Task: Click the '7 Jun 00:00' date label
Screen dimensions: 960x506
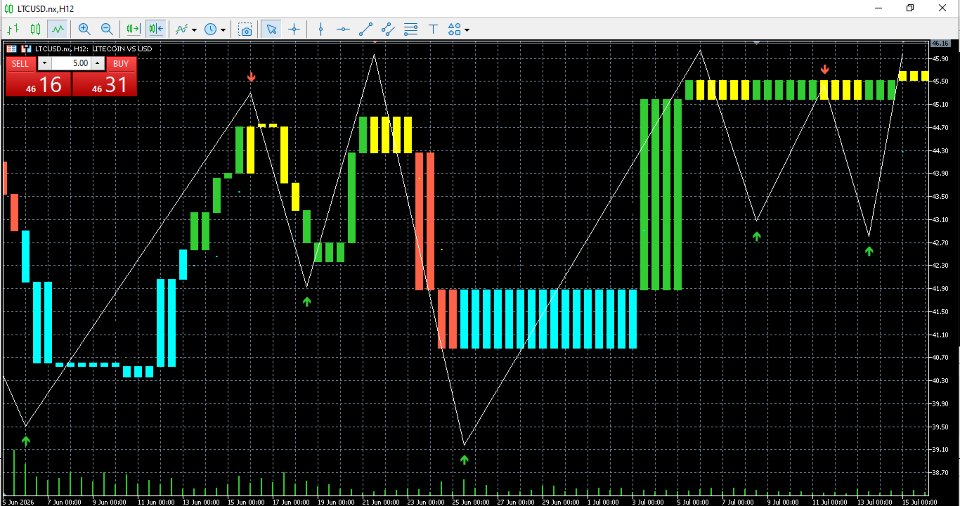Action: 64,502
